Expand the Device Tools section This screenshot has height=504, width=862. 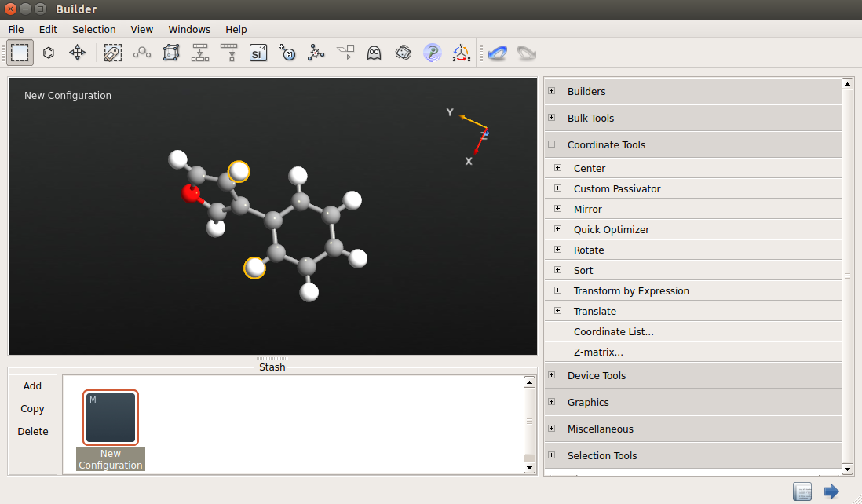tap(551, 375)
